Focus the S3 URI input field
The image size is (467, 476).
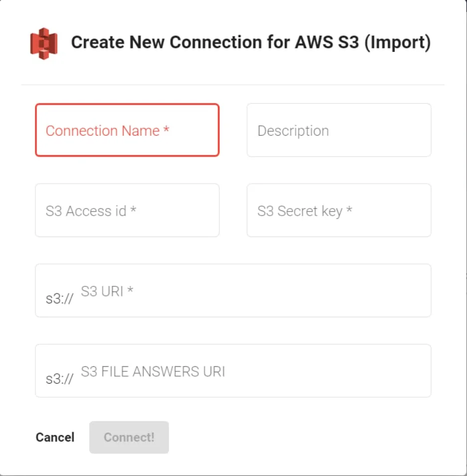tap(233, 290)
